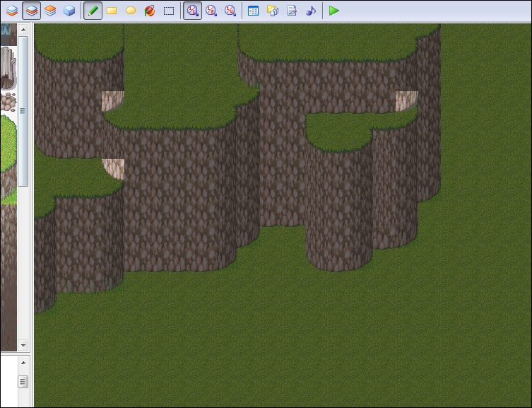Select the Layer 2 editing mode
The height and width of the screenshot is (408, 532).
[x=31, y=11]
